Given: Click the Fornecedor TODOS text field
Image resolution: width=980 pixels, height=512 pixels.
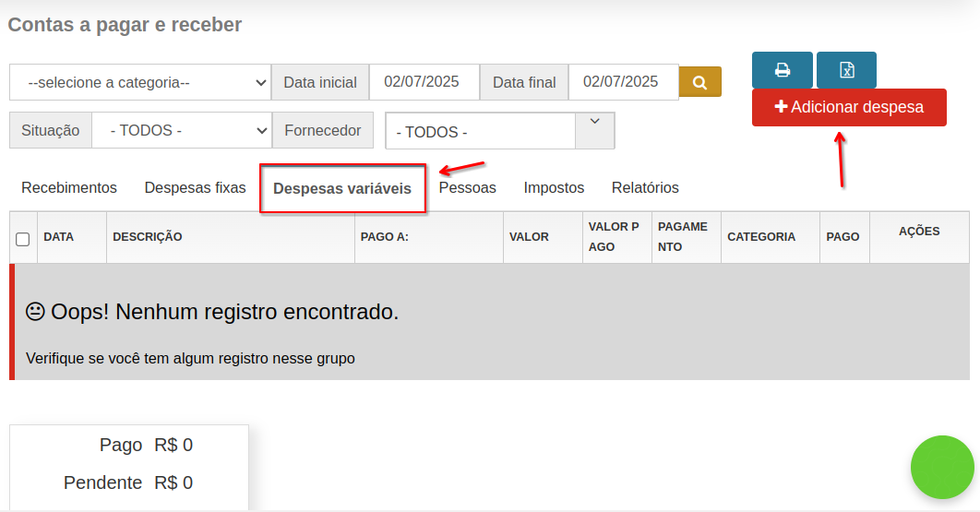Looking at the screenshot, I should click(x=480, y=131).
